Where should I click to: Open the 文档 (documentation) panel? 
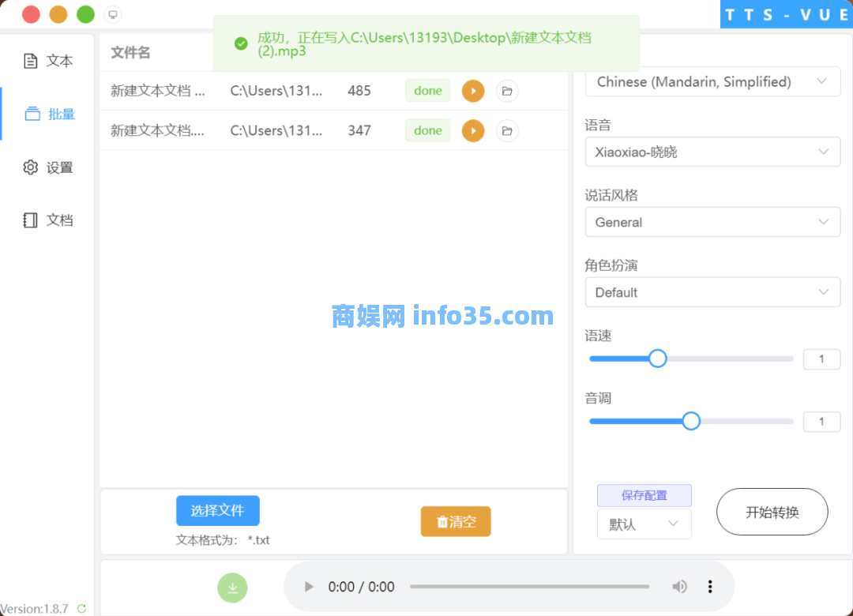click(x=49, y=220)
